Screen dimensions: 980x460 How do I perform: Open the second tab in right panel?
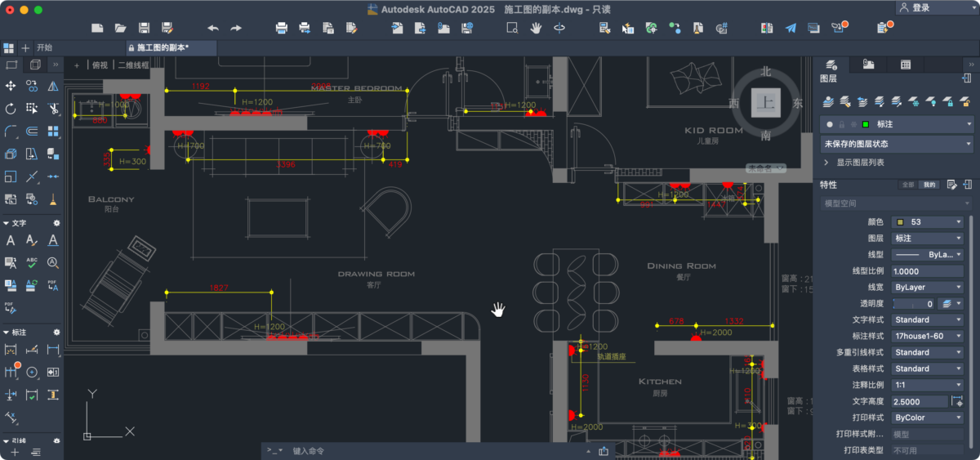tap(868, 65)
